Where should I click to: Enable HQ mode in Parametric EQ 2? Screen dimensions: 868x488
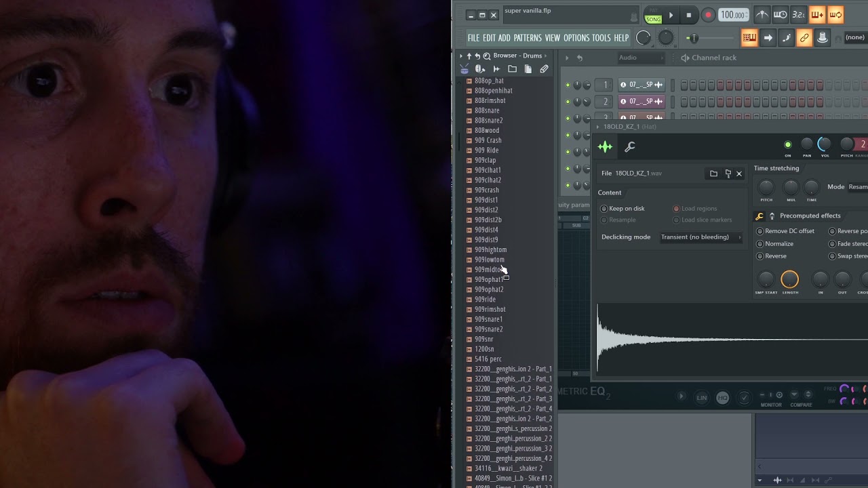pos(723,398)
